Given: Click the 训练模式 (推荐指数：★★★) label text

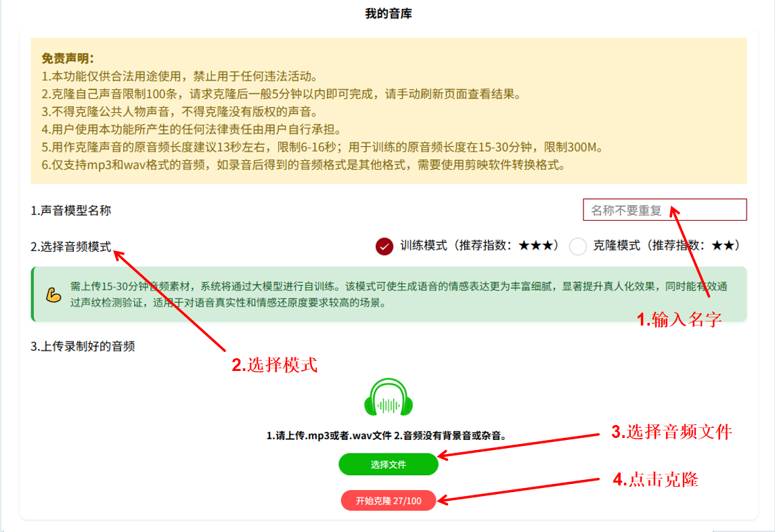Looking at the screenshot, I should (479, 246).
